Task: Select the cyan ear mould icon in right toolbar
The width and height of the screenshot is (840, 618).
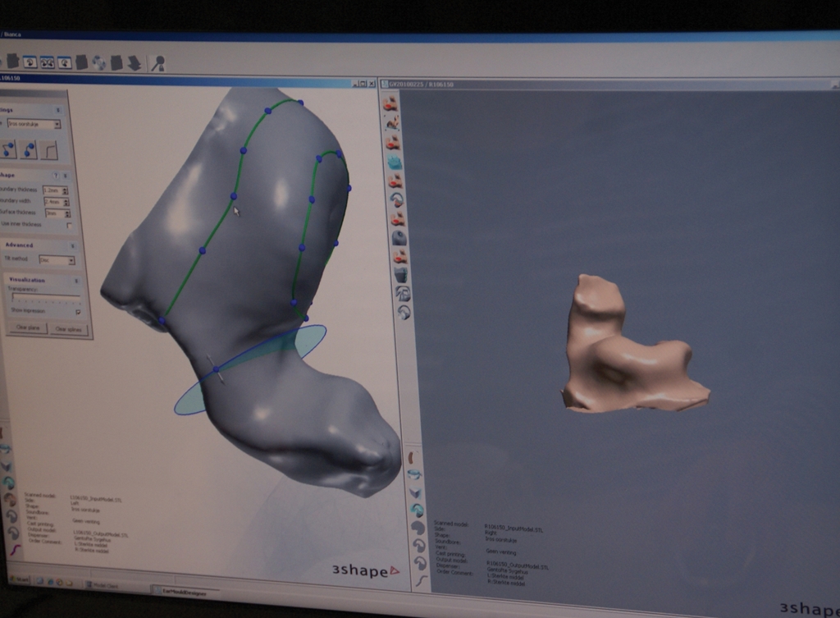Action: point(395,163)
